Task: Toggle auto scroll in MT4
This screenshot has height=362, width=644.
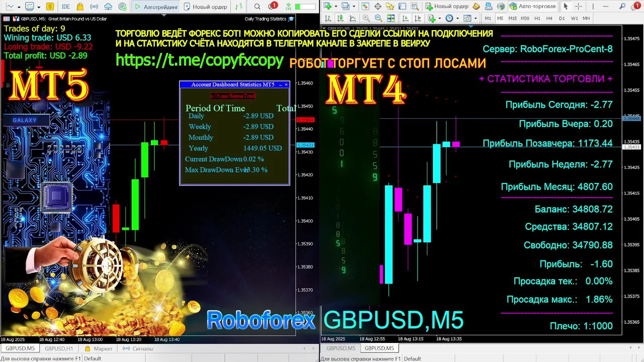Action: [406, 18]
